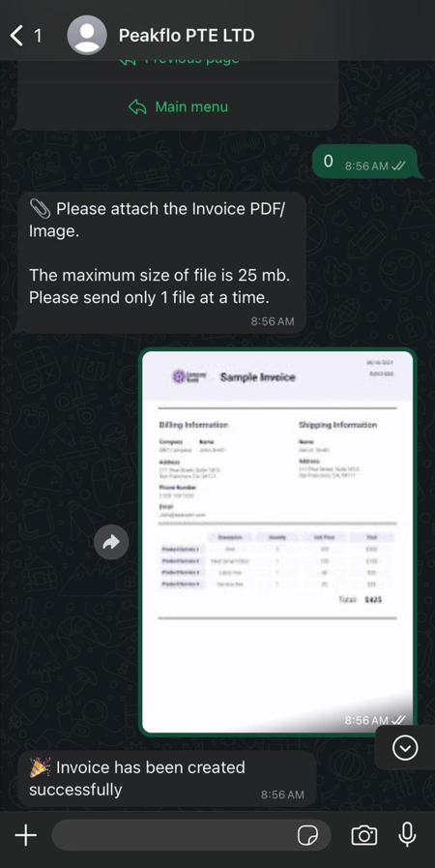The height and width of the screenshot is (868, 435).
Task: Focus the message text input field
Action: point(191,835)
